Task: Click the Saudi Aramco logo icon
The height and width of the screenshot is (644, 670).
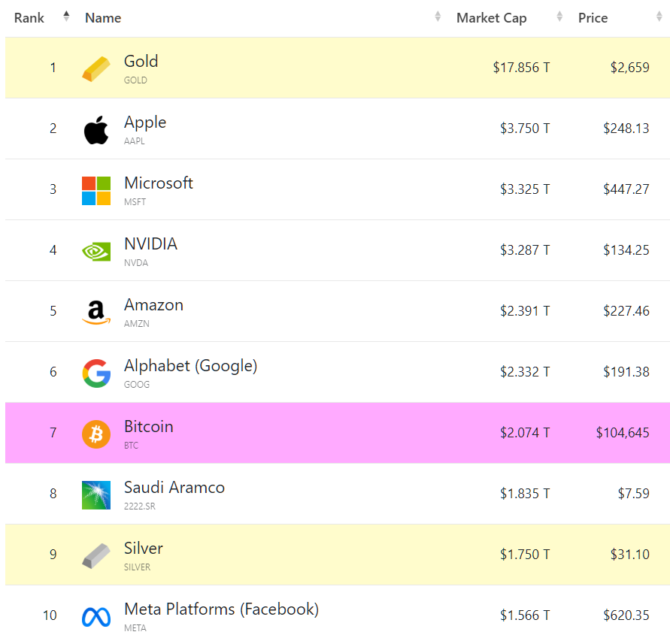Action: click(96, 495)
